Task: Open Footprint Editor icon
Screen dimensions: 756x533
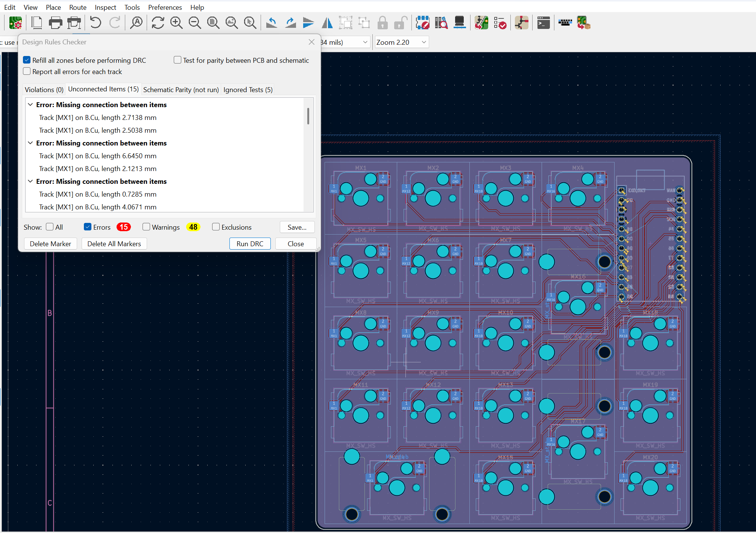Action: (x=422, y=23)
